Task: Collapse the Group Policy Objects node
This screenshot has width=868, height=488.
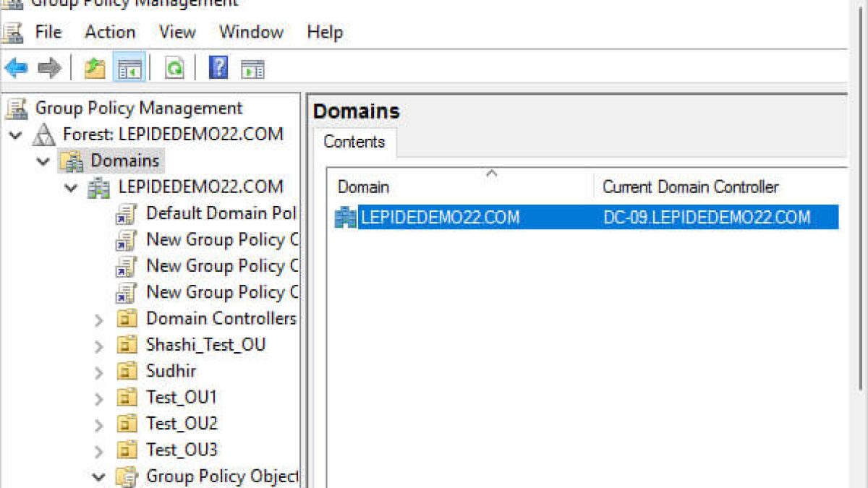Action: 99,477
